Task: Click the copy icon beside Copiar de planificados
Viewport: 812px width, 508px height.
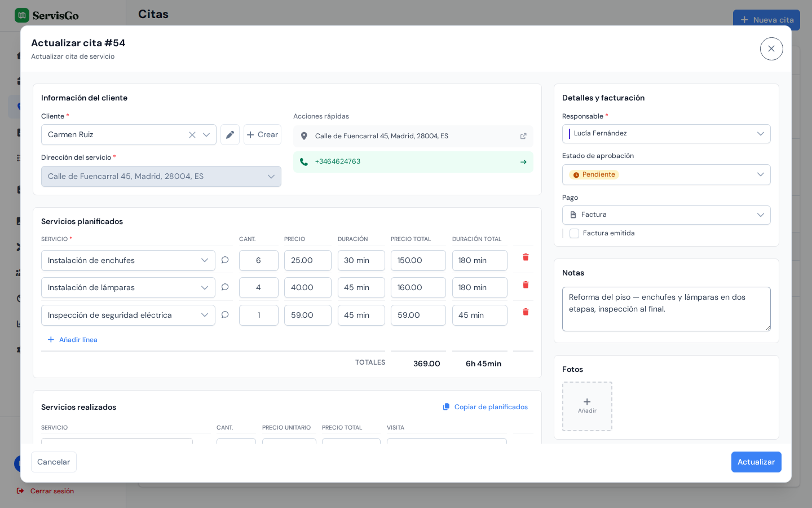Action: [x=447, y=407]
